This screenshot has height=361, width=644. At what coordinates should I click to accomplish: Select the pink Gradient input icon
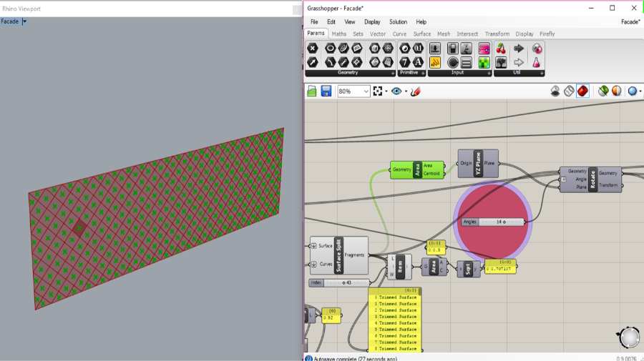click(484, 49)
